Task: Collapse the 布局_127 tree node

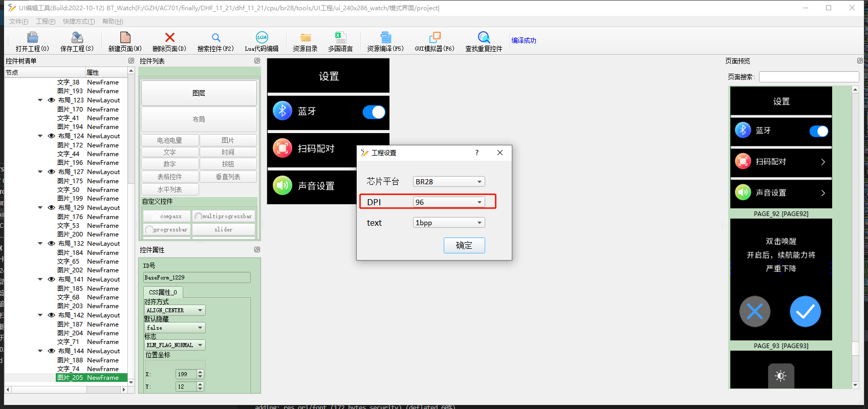Action: coord(40,172)
